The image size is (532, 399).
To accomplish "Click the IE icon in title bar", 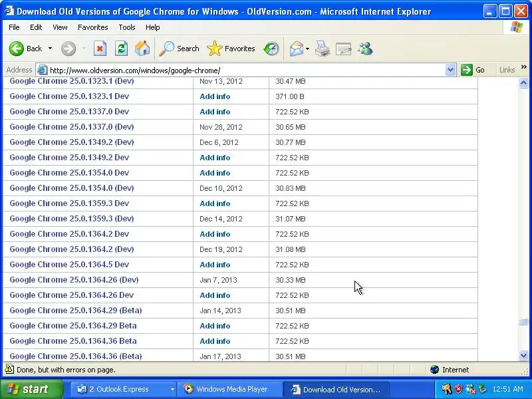I will coord(9,11).
